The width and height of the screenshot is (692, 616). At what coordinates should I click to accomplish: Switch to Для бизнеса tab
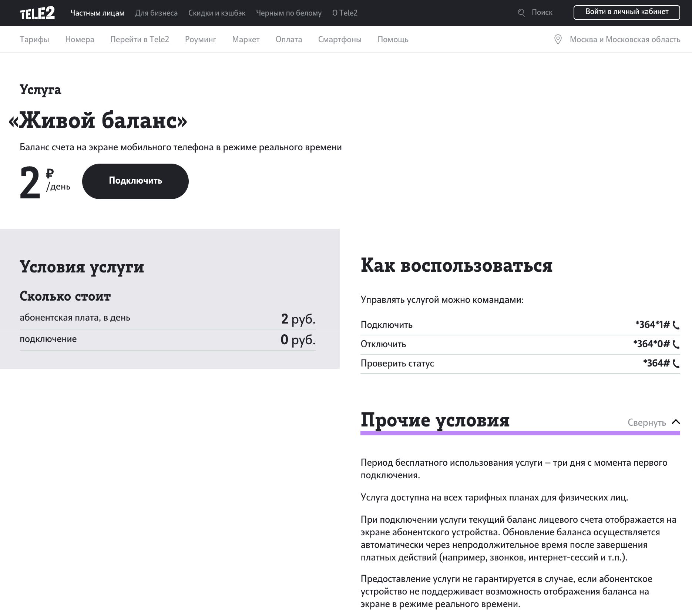pos(156,13)
